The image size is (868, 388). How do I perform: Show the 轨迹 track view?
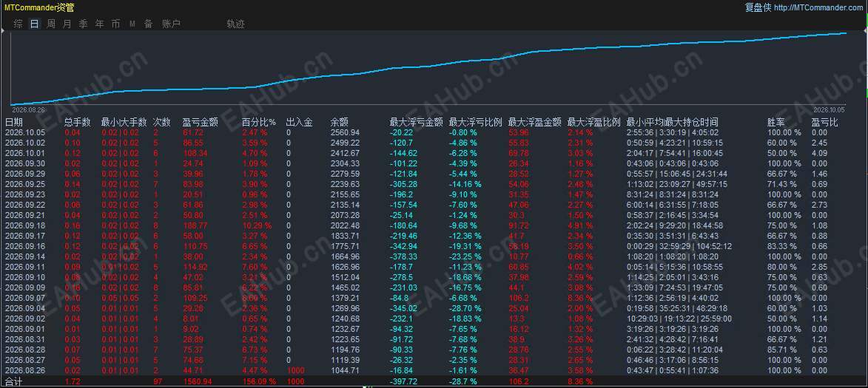235,24
